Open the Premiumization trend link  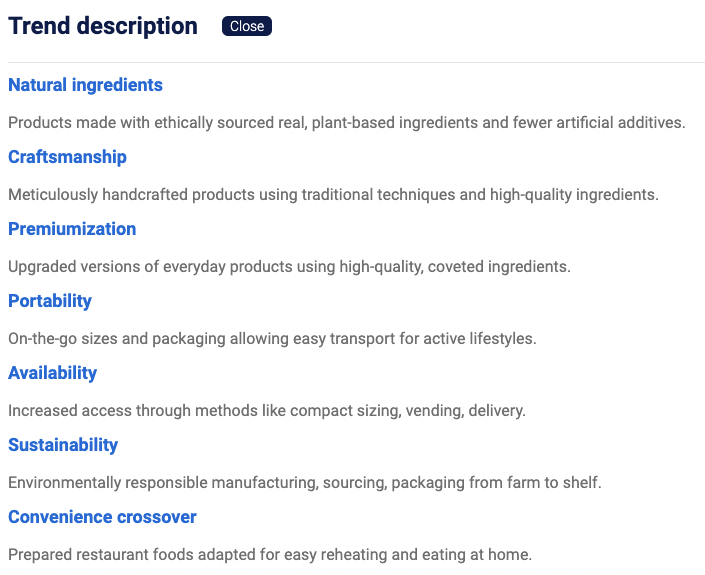point(72,229)
